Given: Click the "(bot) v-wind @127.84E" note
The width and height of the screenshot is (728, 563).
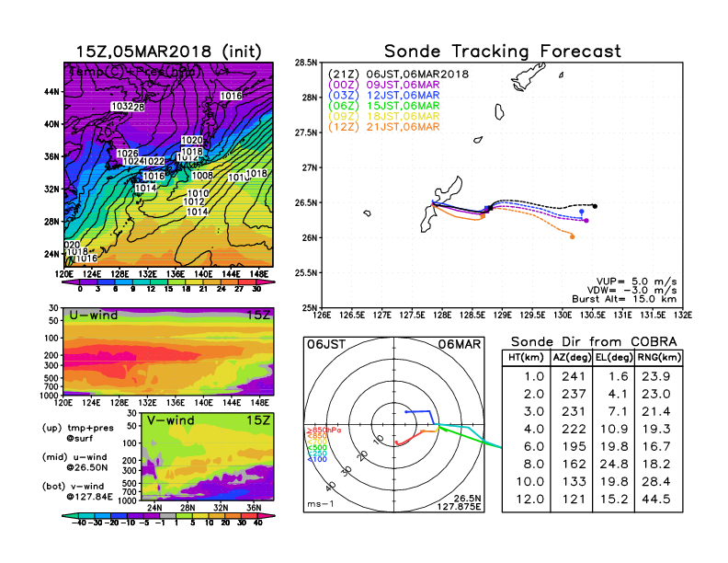Looking at the screenshot, I should click(x=77, y=491).
